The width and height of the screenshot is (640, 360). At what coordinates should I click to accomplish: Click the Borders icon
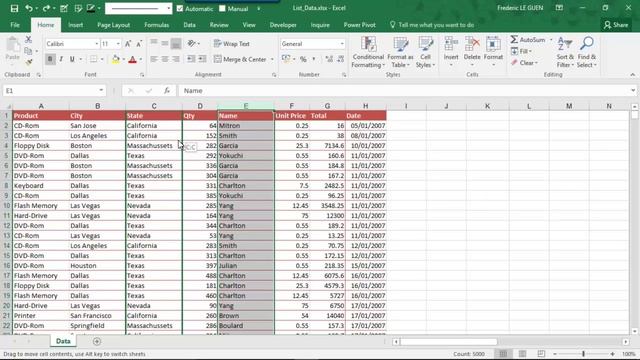pos(93,59)
